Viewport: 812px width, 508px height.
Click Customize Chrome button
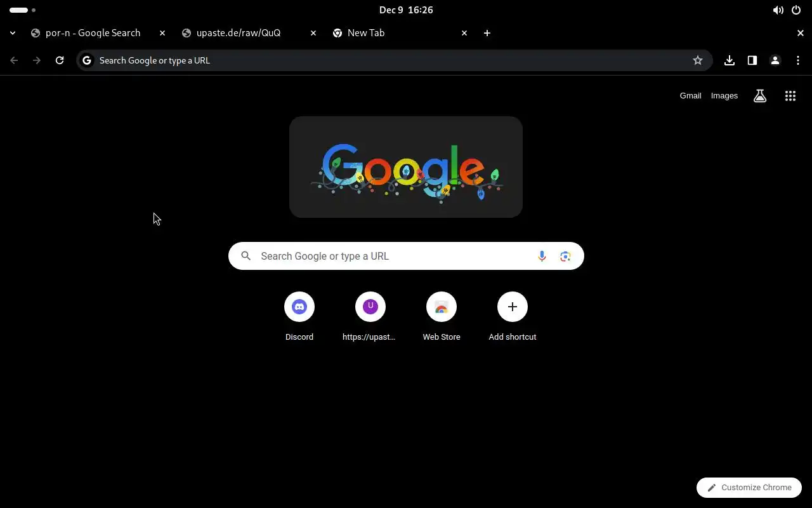tap(749, 488)
